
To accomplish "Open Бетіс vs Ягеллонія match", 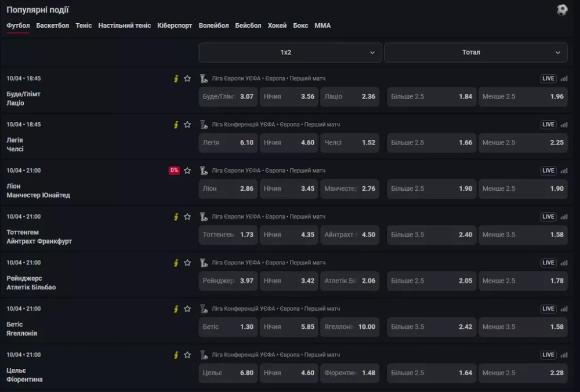I will (x=22, y=329).
